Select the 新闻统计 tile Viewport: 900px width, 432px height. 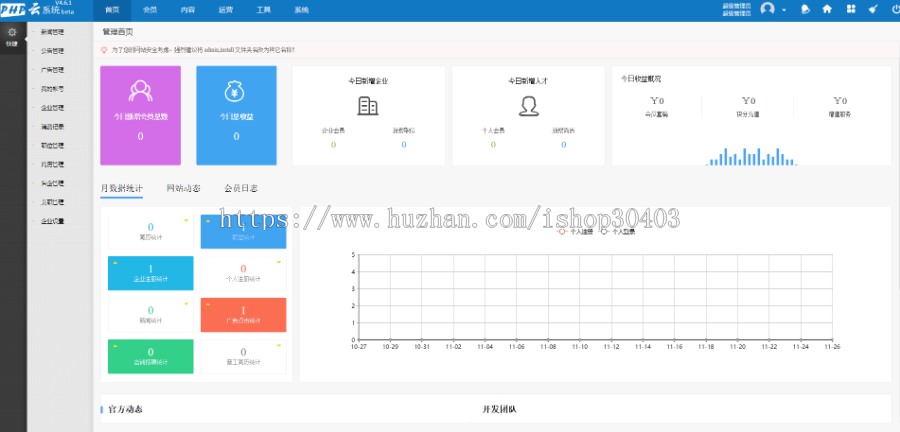point(150,315)
